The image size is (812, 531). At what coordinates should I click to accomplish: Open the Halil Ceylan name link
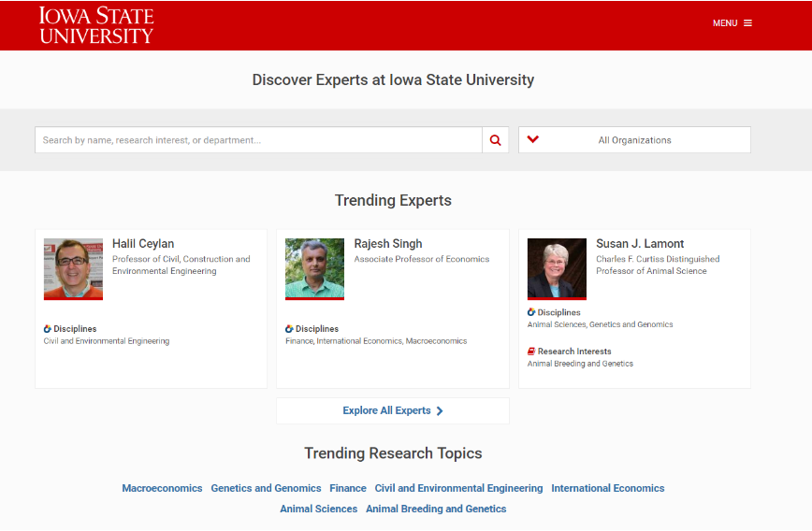click(143, 244)
